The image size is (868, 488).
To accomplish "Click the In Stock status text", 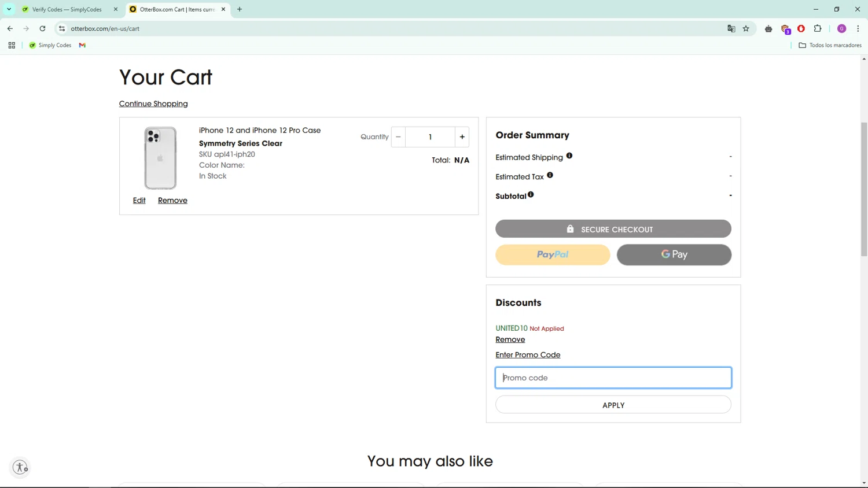I will coord(212,176).
